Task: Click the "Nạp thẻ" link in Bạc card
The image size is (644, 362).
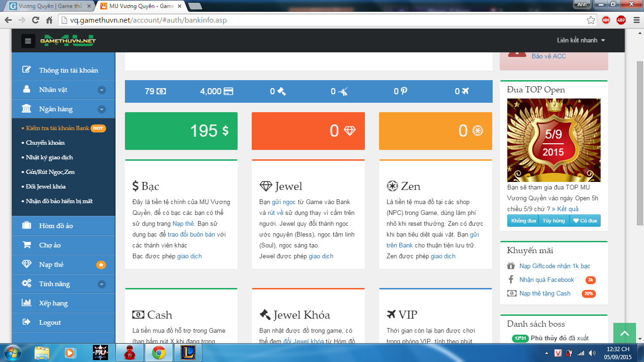Action: [183, 223]
